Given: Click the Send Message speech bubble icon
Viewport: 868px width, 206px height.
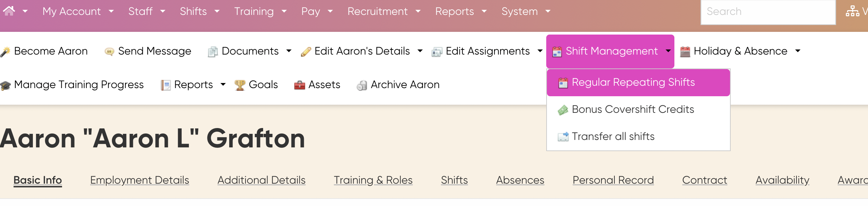Looking at the screenshot, I should coord(109,52).
